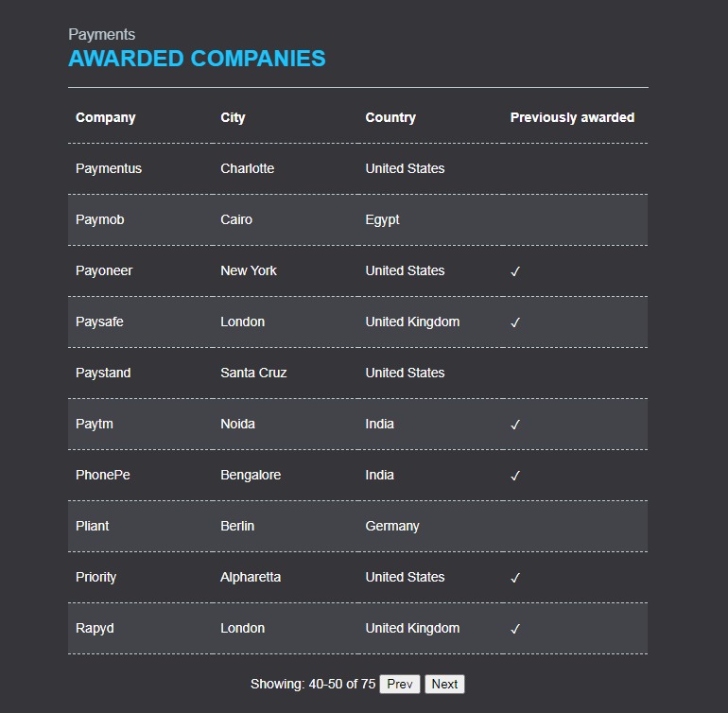
Task: Select the Paymob company name
Action: 100,219
